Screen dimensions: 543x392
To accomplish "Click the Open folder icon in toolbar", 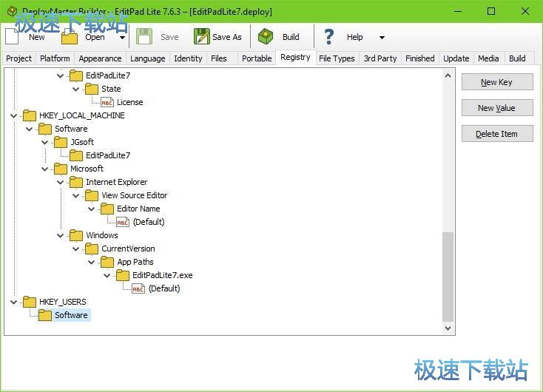I will (x=70, y=37).
